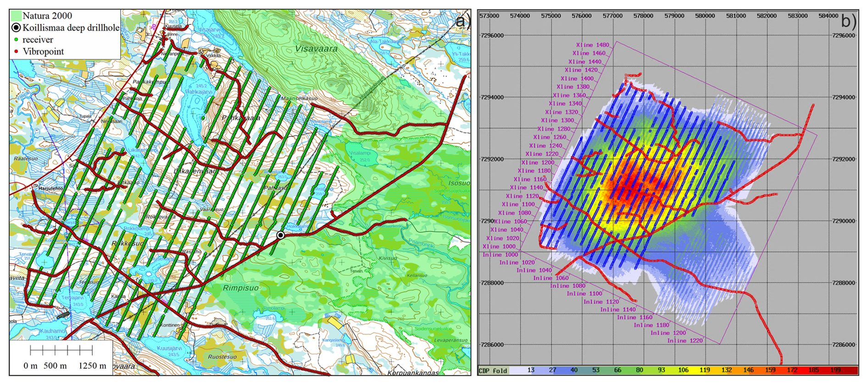Click the Xline 1480 label
868x388 pixels.
tap(592, 45)
